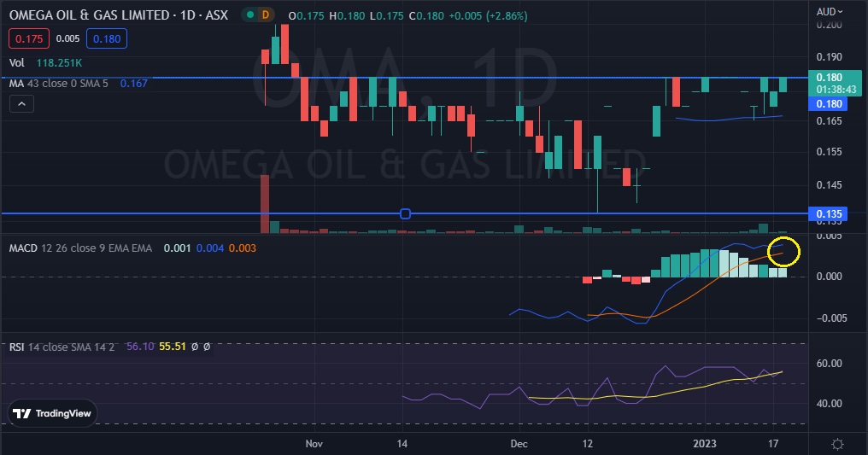Click the green market status dot
This screenshot has height=455, width=868.
[x=250, y=15]
